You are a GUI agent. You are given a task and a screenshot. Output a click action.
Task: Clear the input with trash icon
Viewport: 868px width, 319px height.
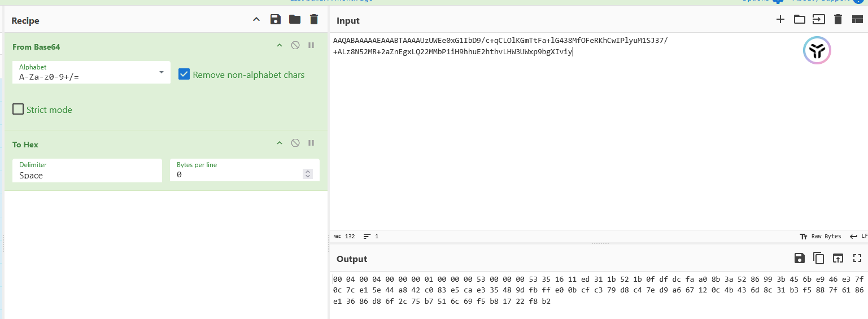click(x=838, y=20)
